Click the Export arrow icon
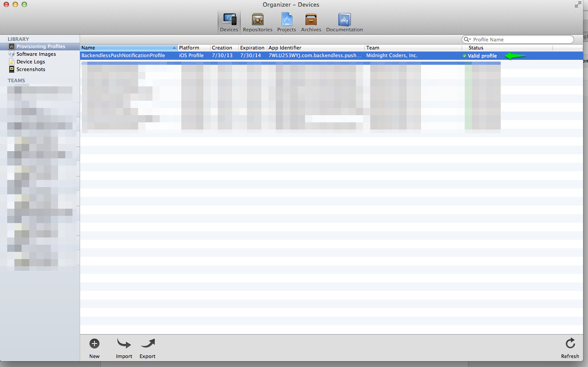Viewport: 588px width, 367px height. (148, 344)
